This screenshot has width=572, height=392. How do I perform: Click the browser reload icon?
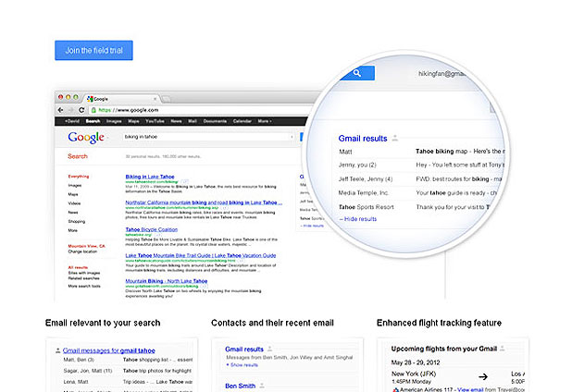pyautogui.click(x=81, y=109)
